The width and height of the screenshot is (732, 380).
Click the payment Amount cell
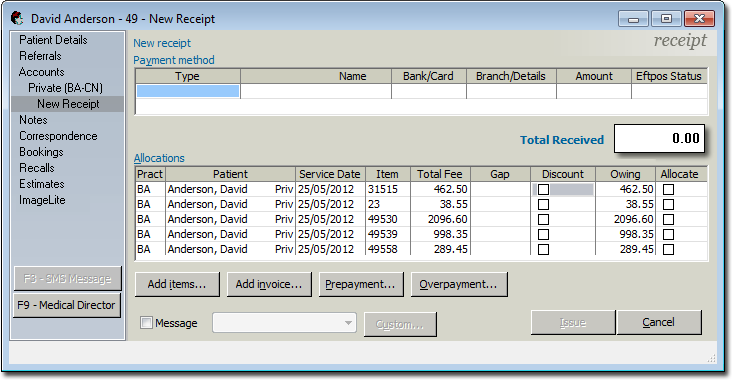pos(594,91)
